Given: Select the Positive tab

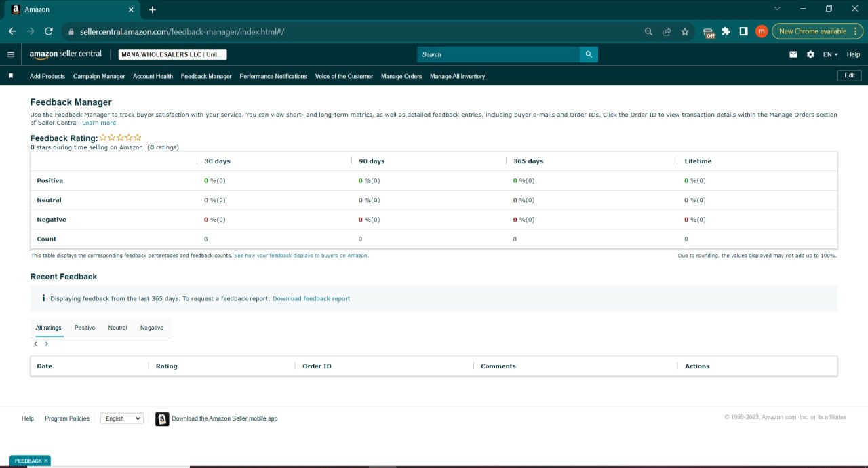Looking at the screenshot, I should [x=85, y=328].
